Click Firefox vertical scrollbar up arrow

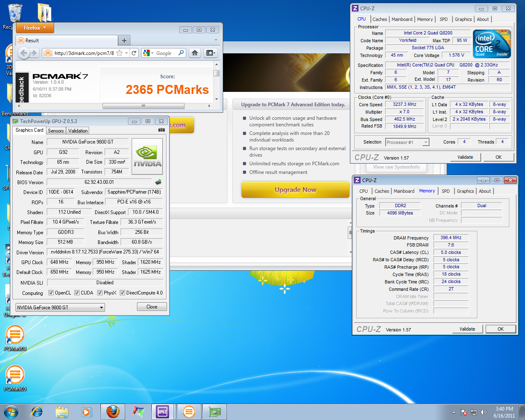pyautogui.click(x=217, y=64)
